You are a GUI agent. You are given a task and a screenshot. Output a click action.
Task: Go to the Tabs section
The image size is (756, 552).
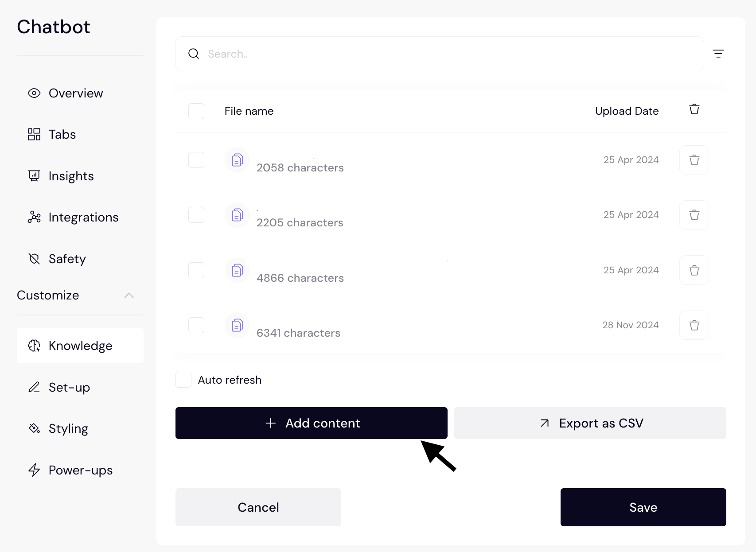coord(80,134)
